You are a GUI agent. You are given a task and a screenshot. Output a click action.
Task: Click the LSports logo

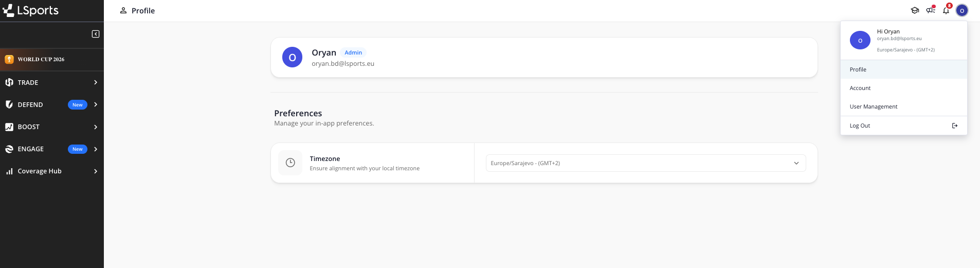tap(30, 10)
